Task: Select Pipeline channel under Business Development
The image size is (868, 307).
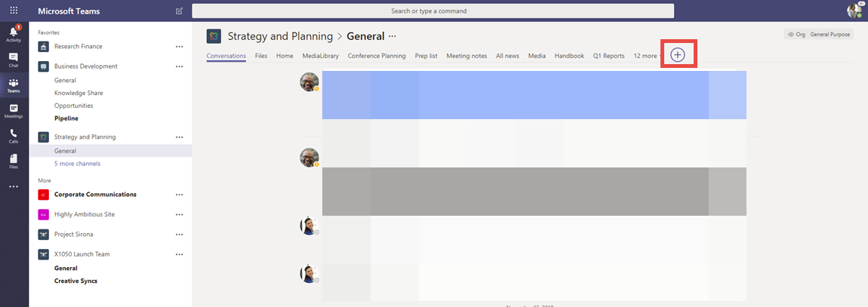Action: click(x=66, y=118)
